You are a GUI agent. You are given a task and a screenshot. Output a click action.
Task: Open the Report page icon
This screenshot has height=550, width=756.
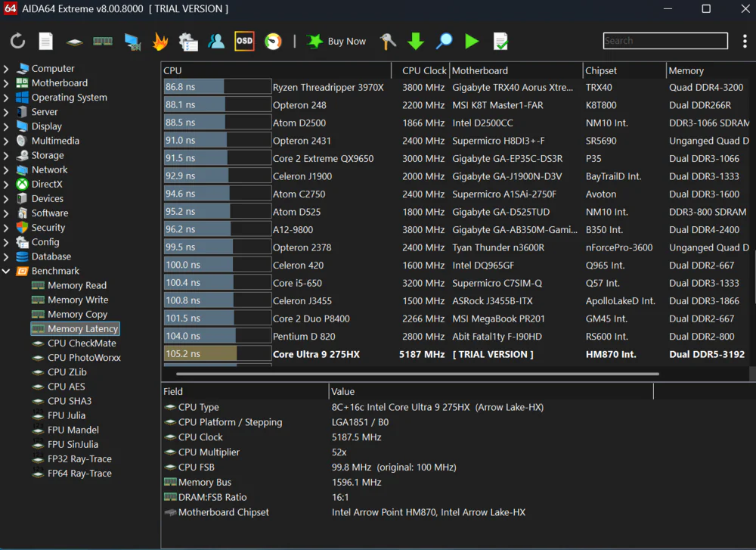(46, 42)
